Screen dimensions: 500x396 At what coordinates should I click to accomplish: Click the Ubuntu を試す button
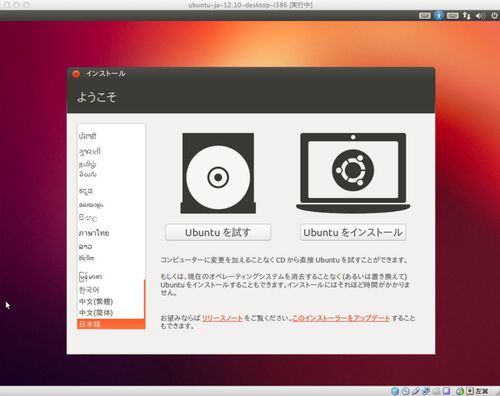click(218, 232)
